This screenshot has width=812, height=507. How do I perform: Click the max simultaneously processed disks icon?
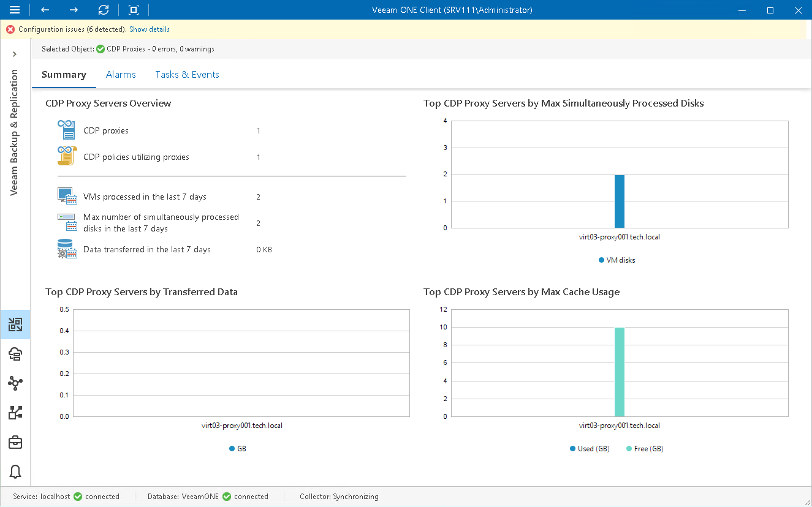(67, 222)
